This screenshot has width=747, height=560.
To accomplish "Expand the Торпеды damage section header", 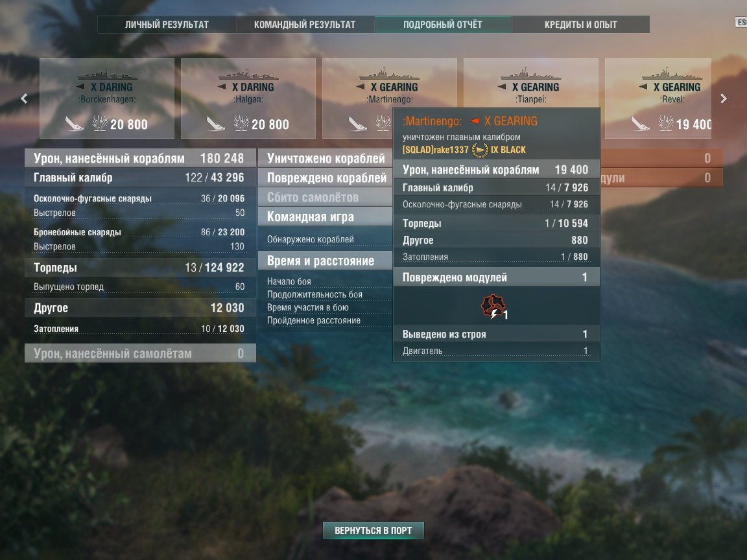I will point(140,268).
